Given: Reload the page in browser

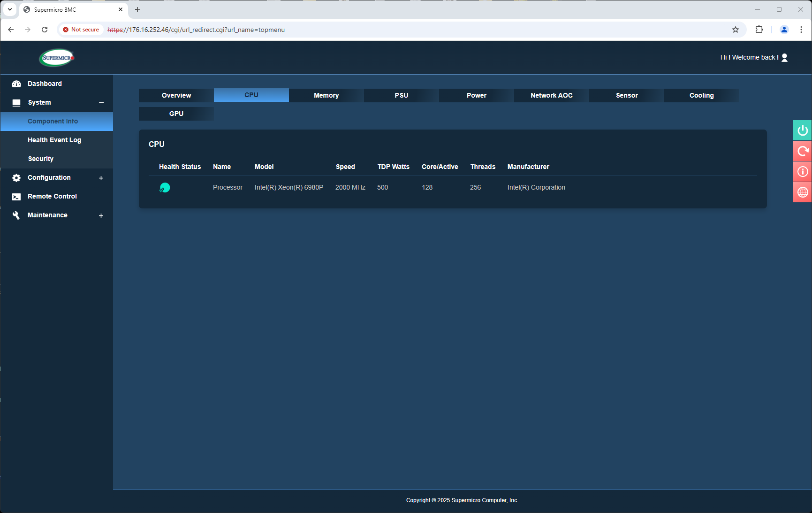Looking at the screenshot, I should (45, 30).
